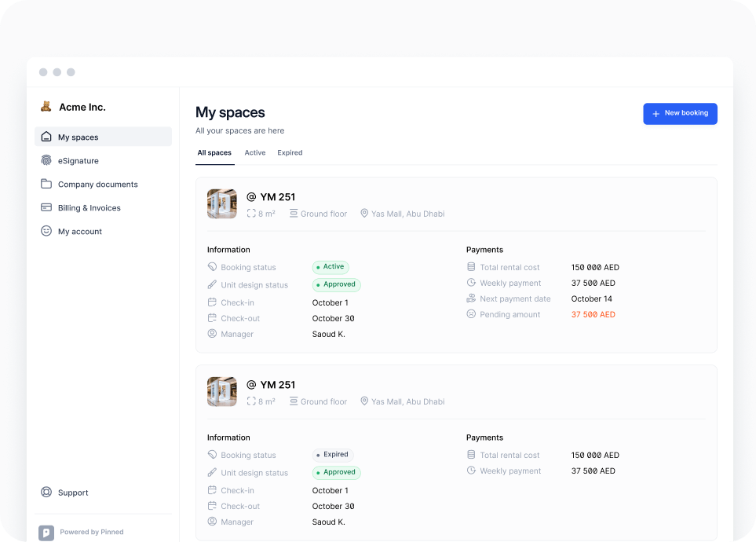Open the second YM 251 space thumbnail
Screen dimensions: 756x542
pyautogui.click(x=221, y=391)
